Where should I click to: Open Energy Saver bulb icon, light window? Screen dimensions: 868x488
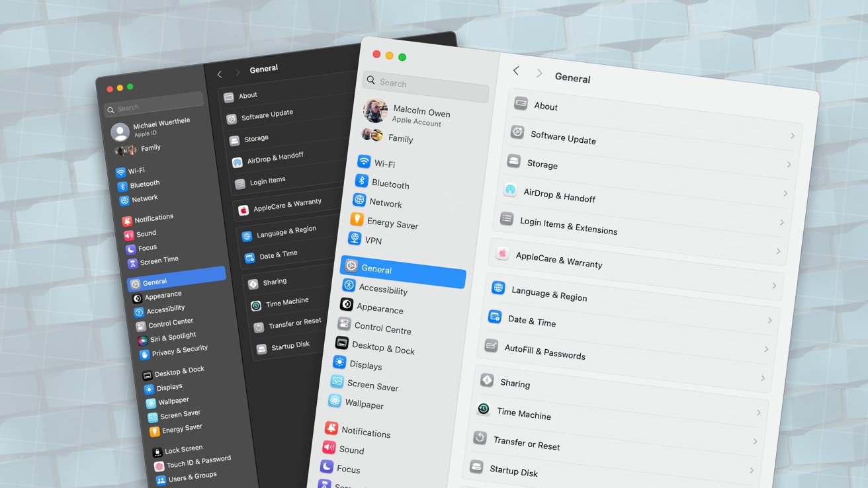click(x=357, y=220)
